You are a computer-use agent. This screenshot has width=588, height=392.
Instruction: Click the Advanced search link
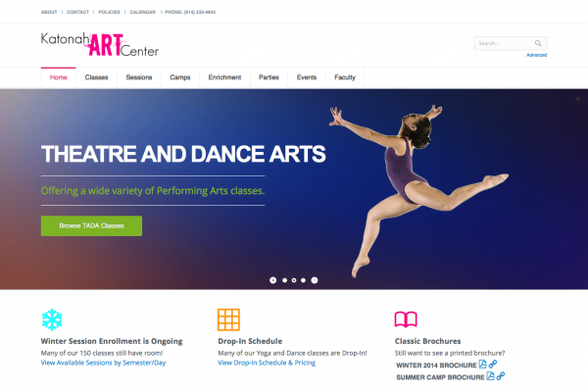click(x=537, y=55)
